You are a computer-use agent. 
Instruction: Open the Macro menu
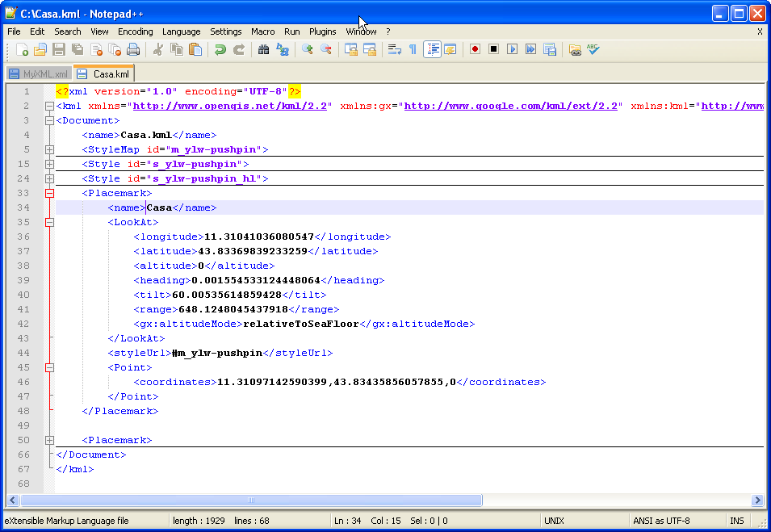pyautogui.click(x=262, y=31)
